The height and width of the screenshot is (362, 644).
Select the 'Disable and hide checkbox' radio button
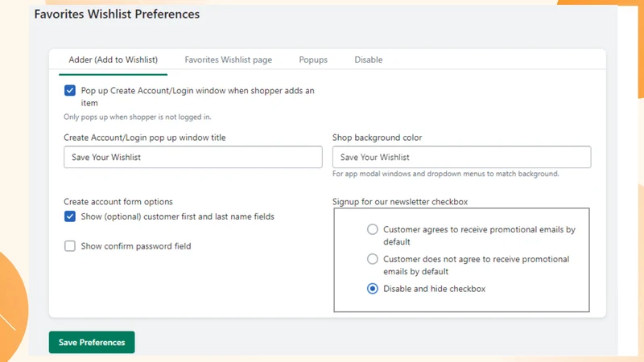tap(373, 289)
